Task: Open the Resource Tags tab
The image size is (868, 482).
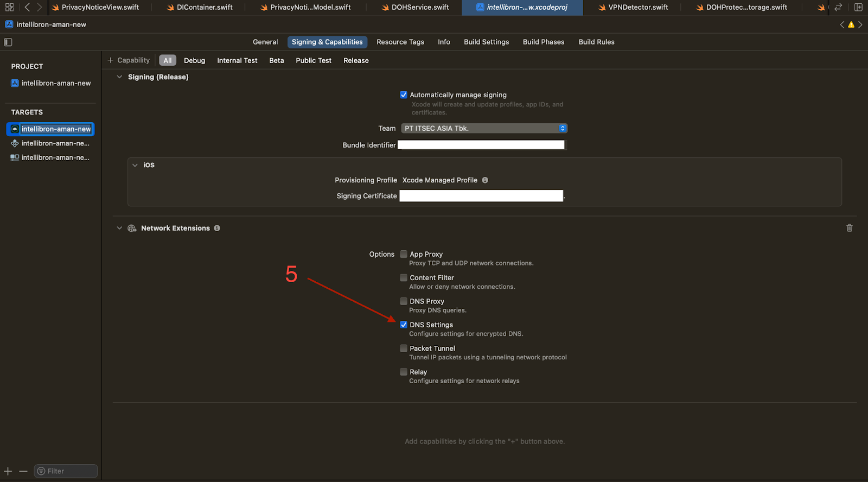Action: coord(400,42)
